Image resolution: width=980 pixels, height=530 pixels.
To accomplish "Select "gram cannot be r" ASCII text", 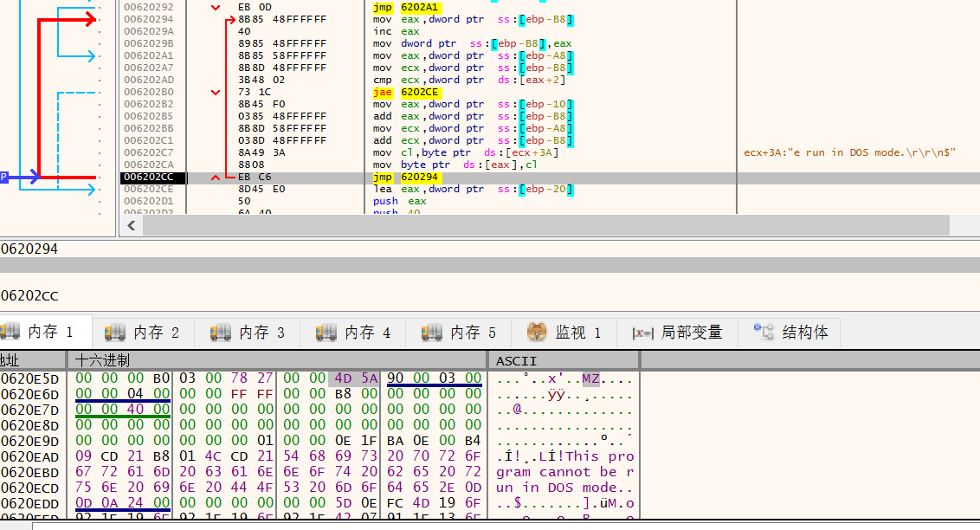I will pos(565,473).
